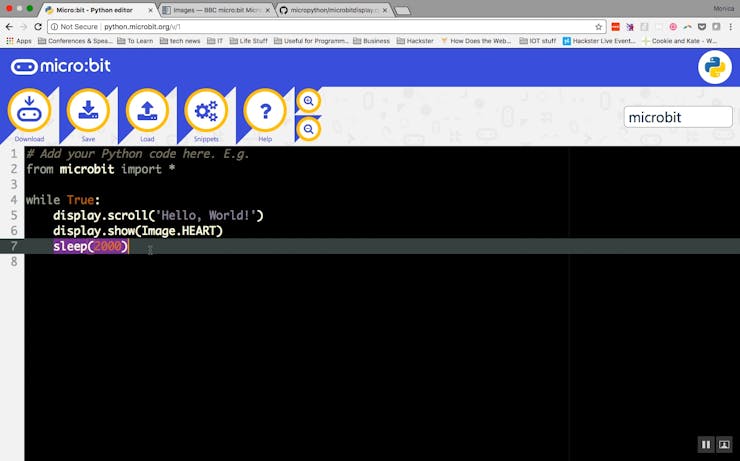The width and height of the screenshot is (740, 461).
Task: Open a new browser tab
Action: click(403, 11)
